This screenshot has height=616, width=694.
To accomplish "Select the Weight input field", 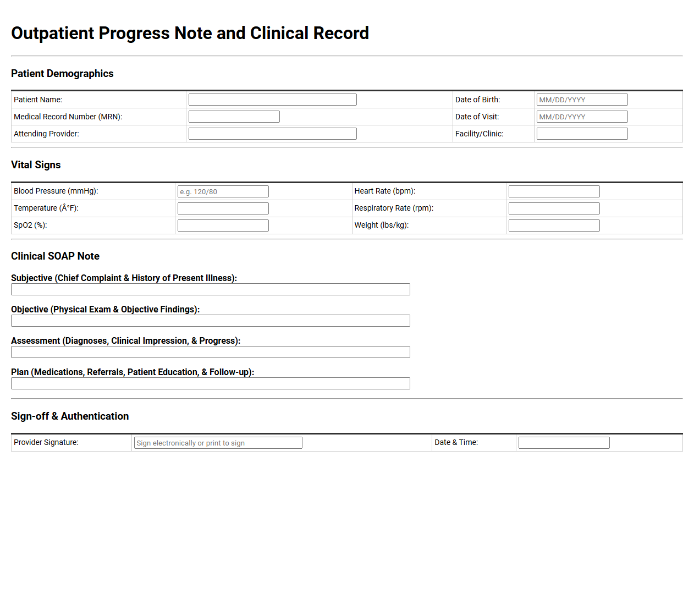I will pos(554,226).
